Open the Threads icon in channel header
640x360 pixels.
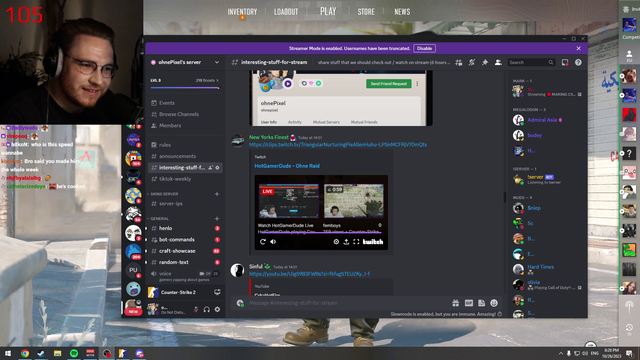[459, 62]
